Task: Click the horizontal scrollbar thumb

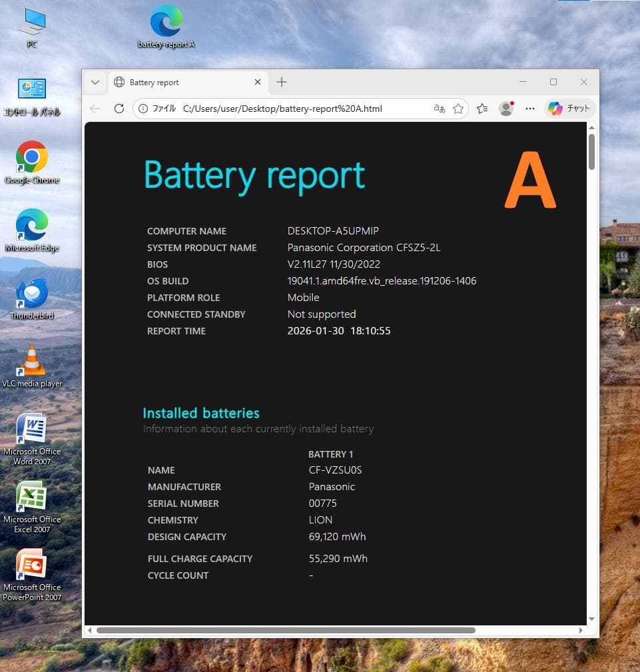Action: (286, 630)
